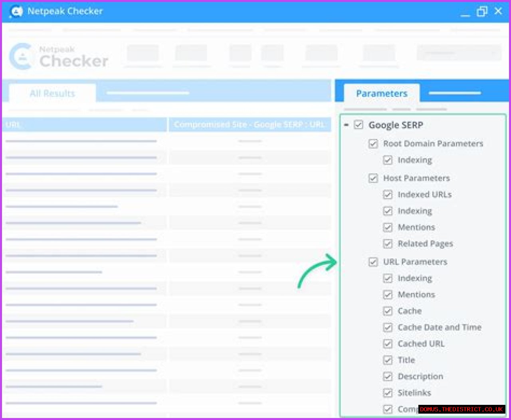Disable the Sitelinks parameter
511x420 pixels.
pos(388,393)
